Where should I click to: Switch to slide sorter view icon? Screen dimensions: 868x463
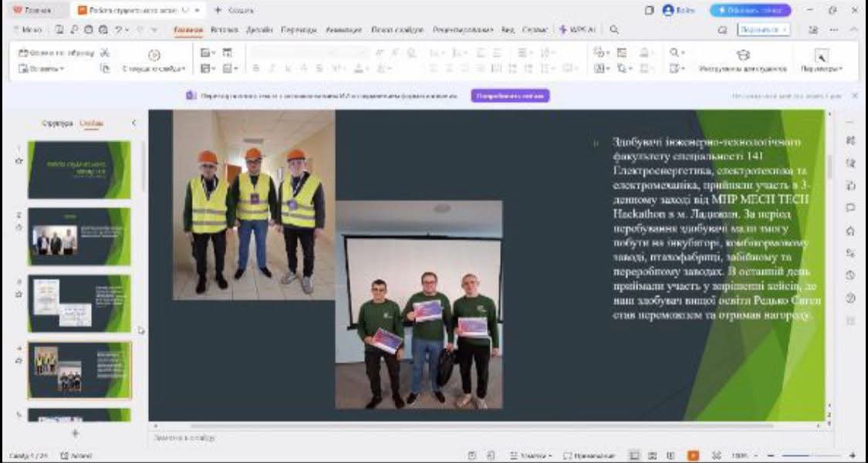(653, 455)
